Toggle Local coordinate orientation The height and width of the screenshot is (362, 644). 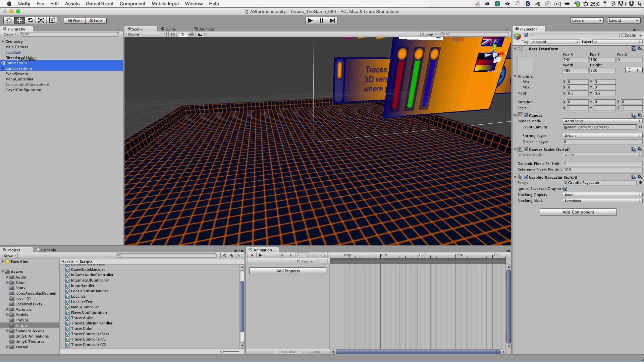(96, 20)
